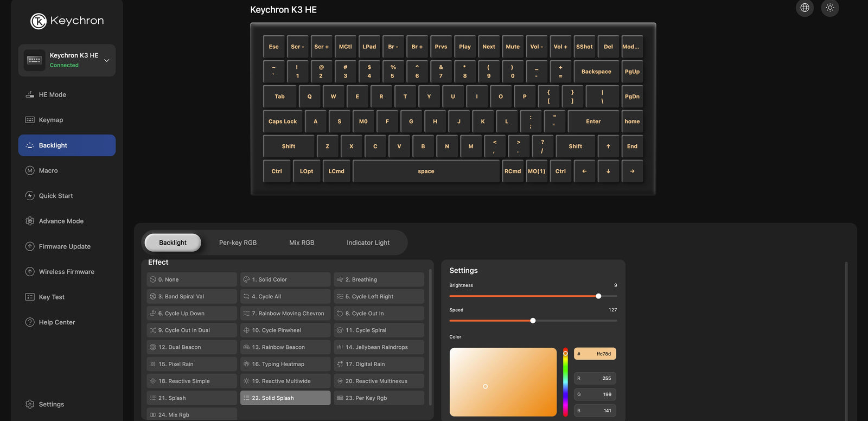Click the PgUp key on keyboard preview

[632, 72]
